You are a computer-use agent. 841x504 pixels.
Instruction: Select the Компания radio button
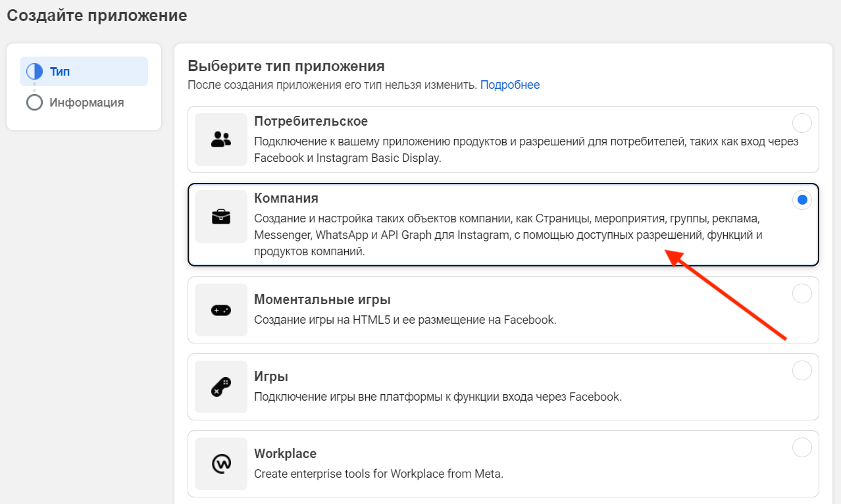point(802,200)
